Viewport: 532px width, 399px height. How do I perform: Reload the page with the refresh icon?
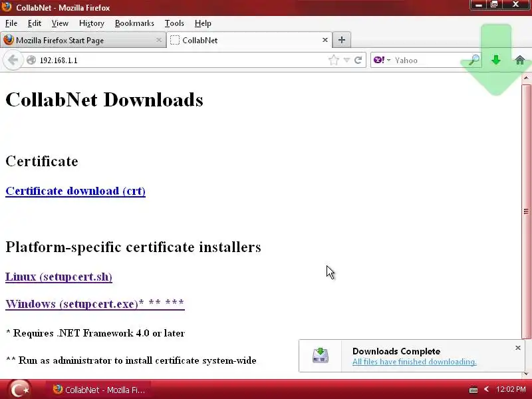tap(358, 60)
